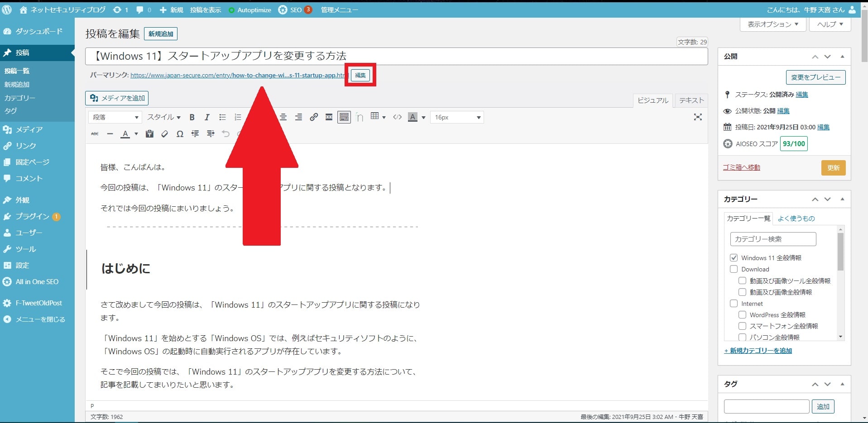This screenshot has width=868, height=423.
Task: Apply strikethrough formatting
Action: pos(95,134)
